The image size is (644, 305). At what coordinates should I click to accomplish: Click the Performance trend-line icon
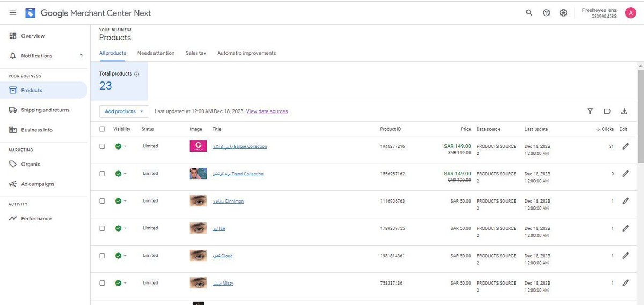13,218
